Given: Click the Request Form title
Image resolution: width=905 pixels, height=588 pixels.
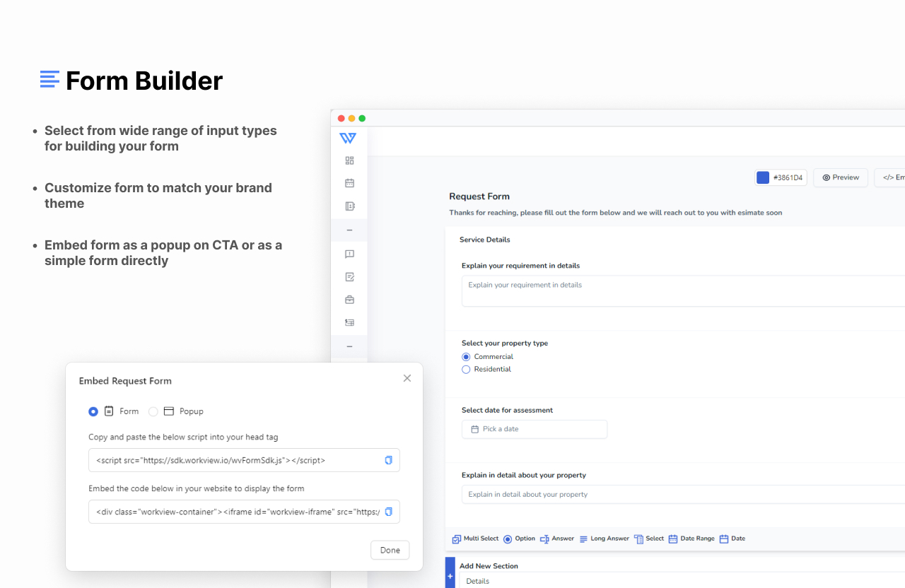Looking at the screenshot, I should (479, 196).
